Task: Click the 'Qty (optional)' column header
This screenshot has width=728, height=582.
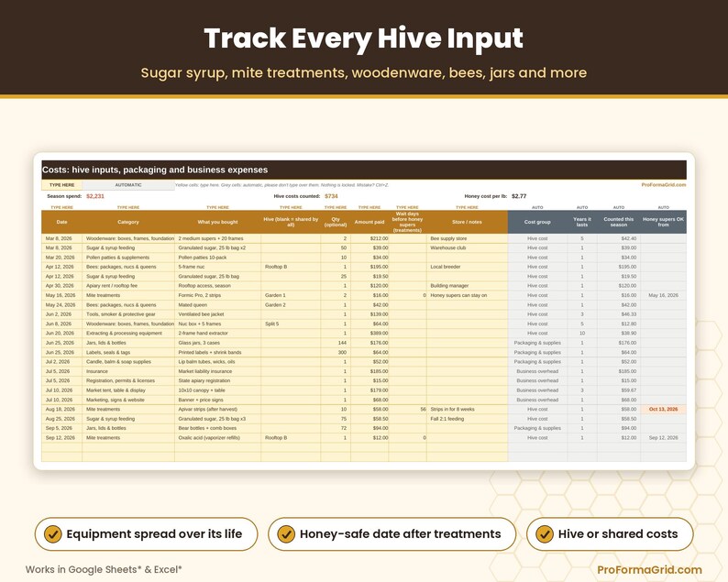Action: point(336,222)
